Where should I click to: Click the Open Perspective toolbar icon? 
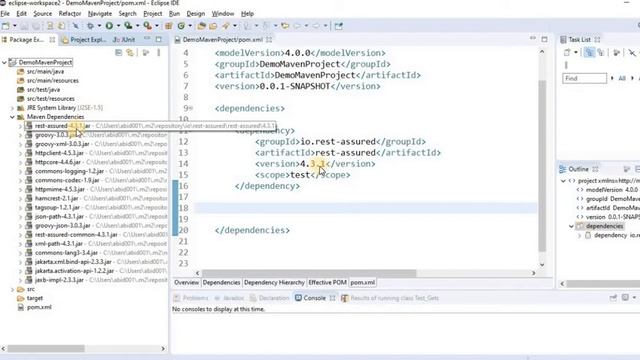coord(338,26)
